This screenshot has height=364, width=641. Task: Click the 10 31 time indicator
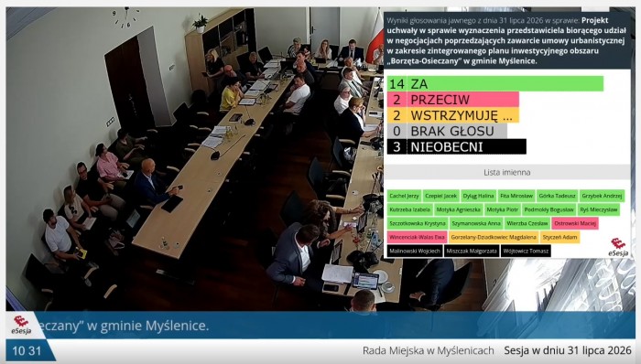27,351
